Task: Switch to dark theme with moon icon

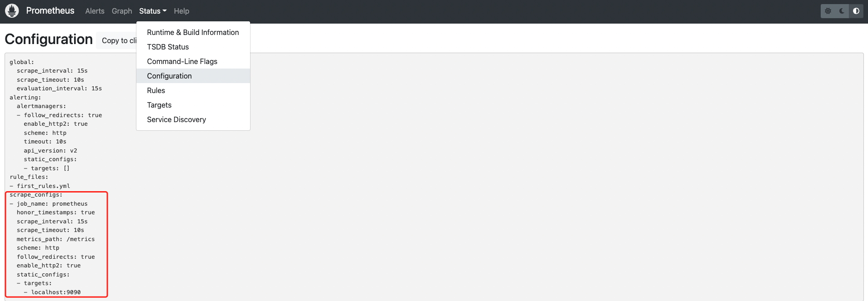Action: point(842,11)
